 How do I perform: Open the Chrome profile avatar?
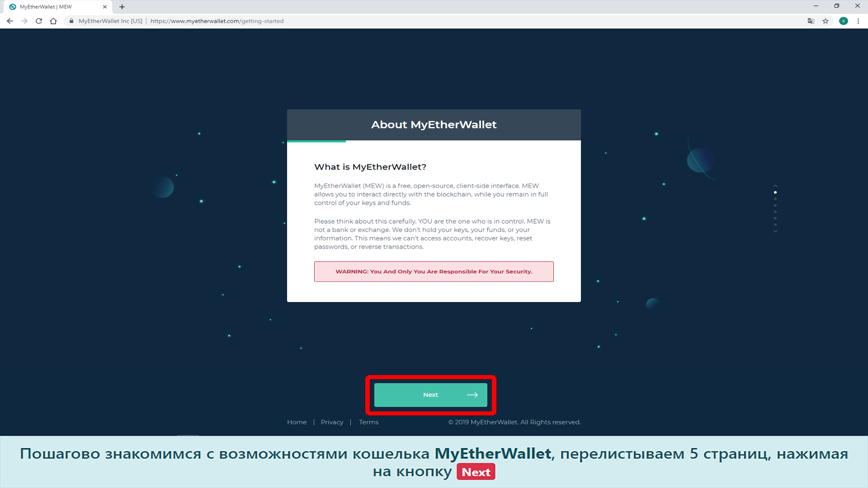844,21
